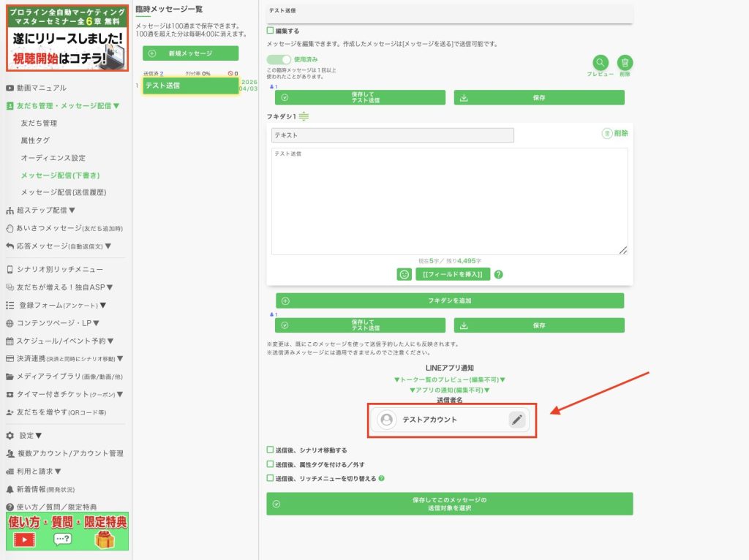
Task: Open the テキスト message type dropdown
Action: tap(392, 135)
